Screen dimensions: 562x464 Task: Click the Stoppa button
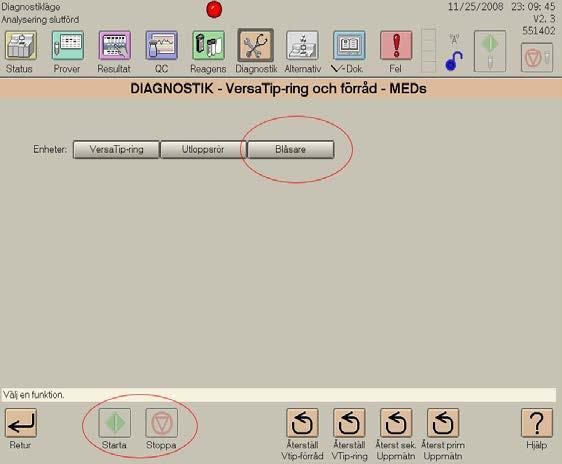[162, 423]
